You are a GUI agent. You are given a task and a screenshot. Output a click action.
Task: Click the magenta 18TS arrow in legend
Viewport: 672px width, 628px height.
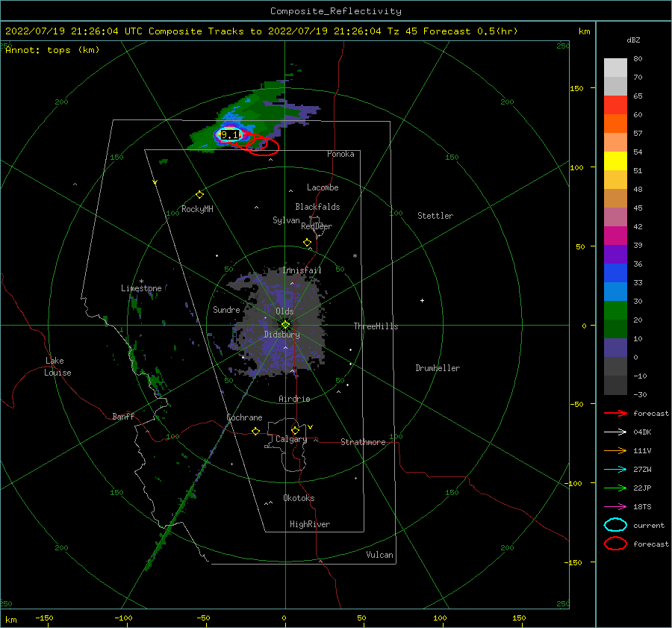tap(615, 507)
